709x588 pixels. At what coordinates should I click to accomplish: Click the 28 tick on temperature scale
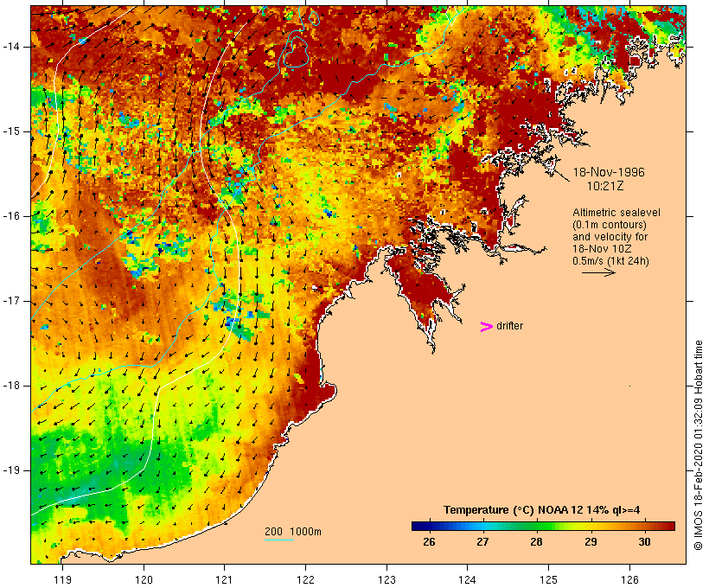click(x=536, y=541)
